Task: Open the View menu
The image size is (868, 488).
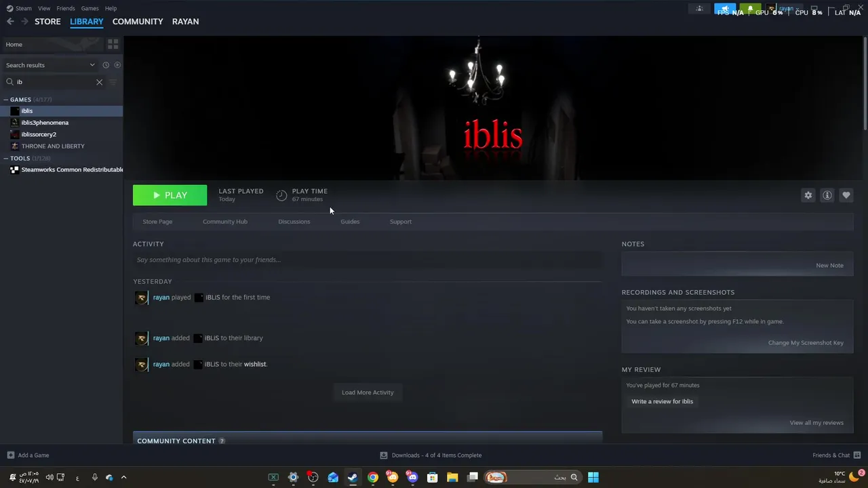Action: click(x=44, y=8)
